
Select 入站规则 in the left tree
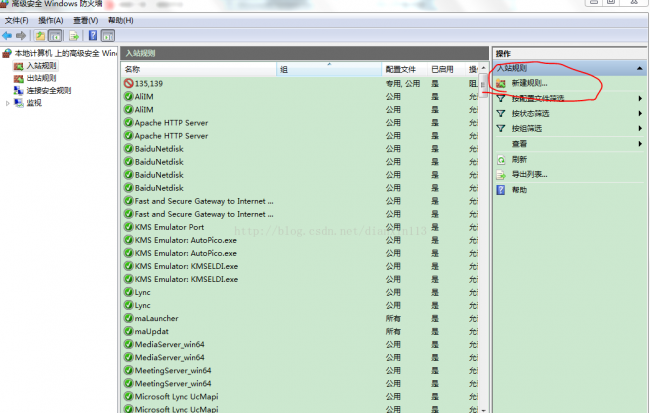click(x=41, y=66)
